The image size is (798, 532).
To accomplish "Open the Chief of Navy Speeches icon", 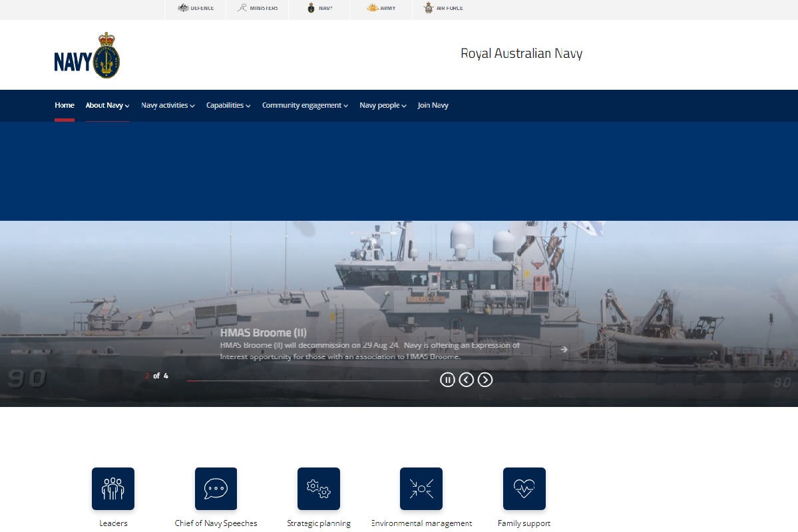I will tap(216, 489).
